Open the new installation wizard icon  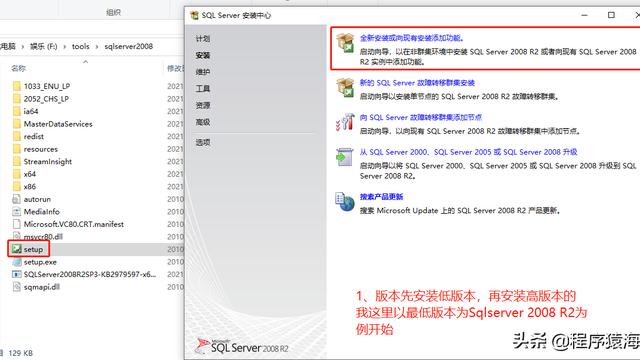point(345,43)
